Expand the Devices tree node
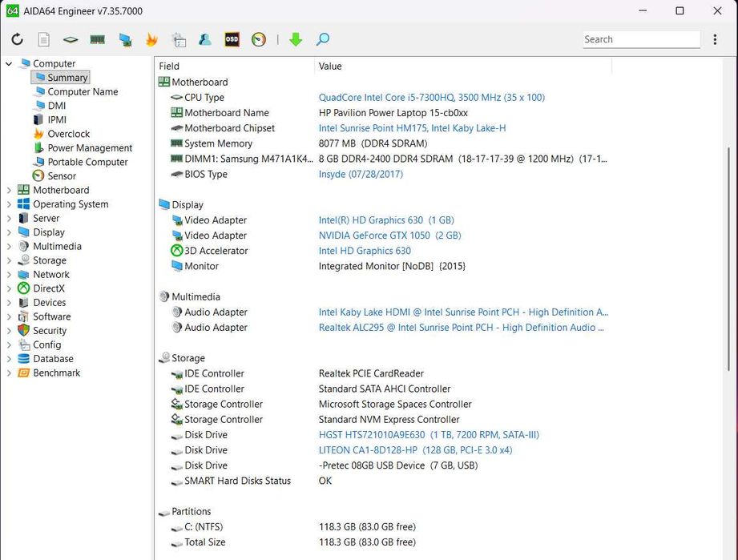Screen dimensions: 738x560 (9, 303)
